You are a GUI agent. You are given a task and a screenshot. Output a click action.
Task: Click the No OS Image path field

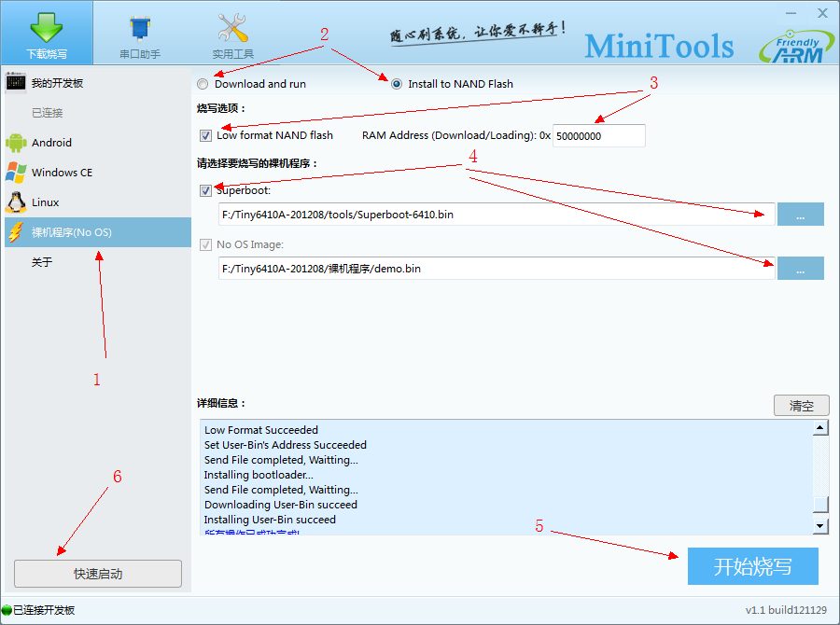click(x=497, y=269)
